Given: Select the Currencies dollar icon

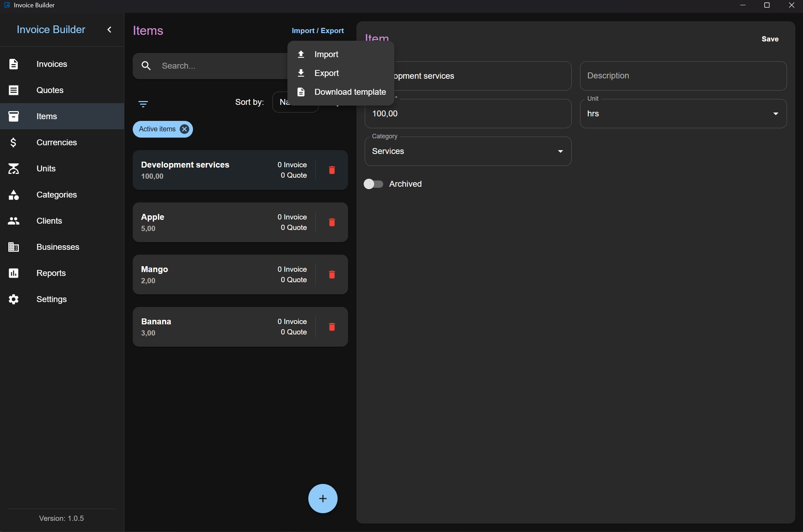Looking at the screenshot, I should click(13, 142).
